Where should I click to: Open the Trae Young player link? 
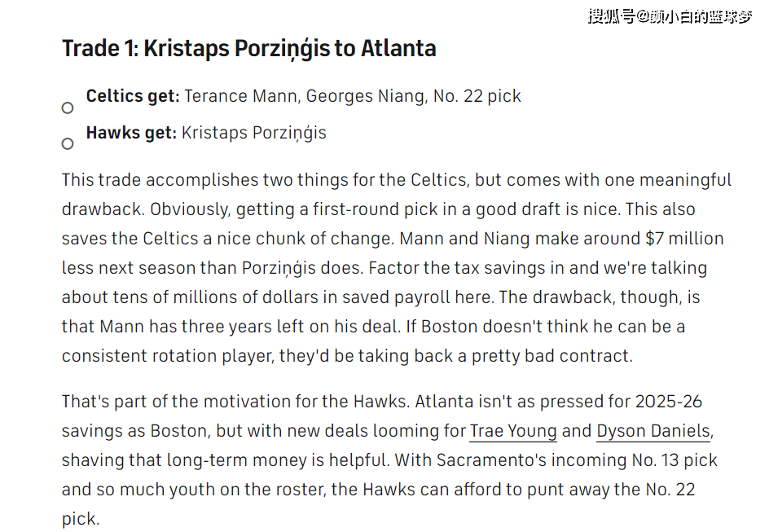[x=513, y=431]
